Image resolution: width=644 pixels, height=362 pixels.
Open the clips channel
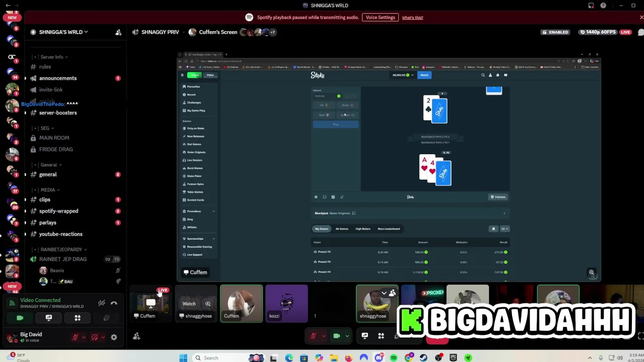pyautogui.click(x=45, y=200)
